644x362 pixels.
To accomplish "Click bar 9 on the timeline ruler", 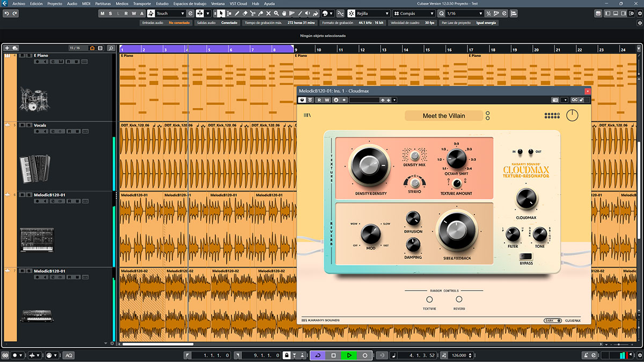I will [297, 49].
